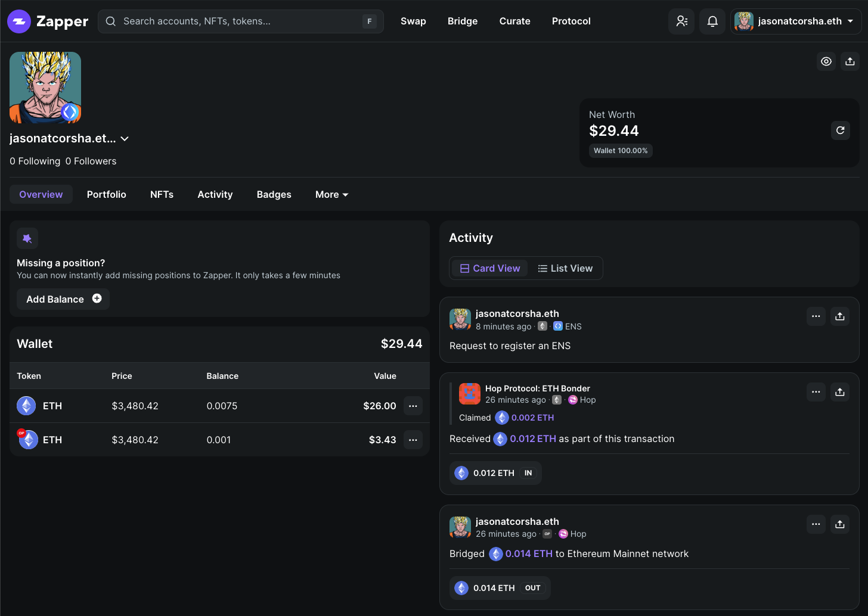Viewport: 868px width, 616px height.
Task: Click the ENS badge on profile picture
Action: 70,111
